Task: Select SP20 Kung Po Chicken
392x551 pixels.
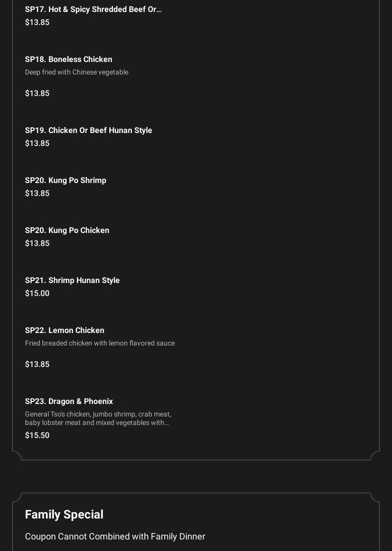Action: point(67,230)
